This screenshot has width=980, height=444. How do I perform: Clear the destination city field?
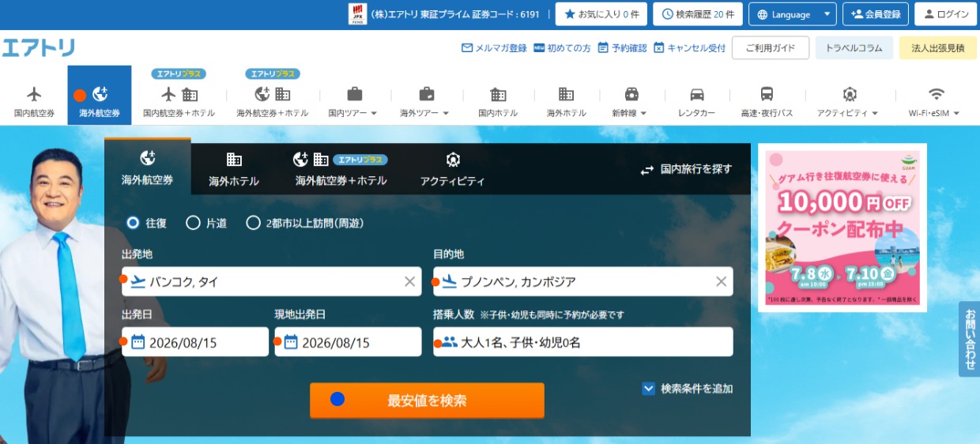point(721,281)
